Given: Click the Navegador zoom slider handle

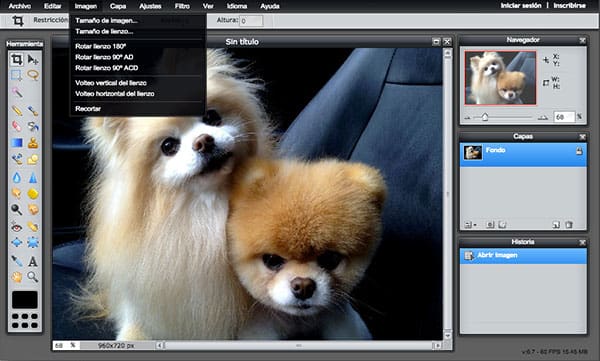Looking at the screenshot, I should [485, 117].
